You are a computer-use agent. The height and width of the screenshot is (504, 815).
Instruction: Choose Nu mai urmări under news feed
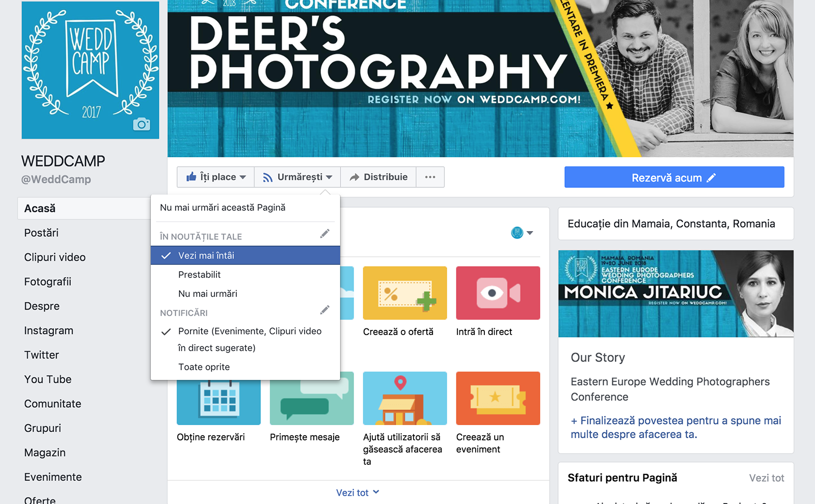pyautogui.click(x=246, y=294)
